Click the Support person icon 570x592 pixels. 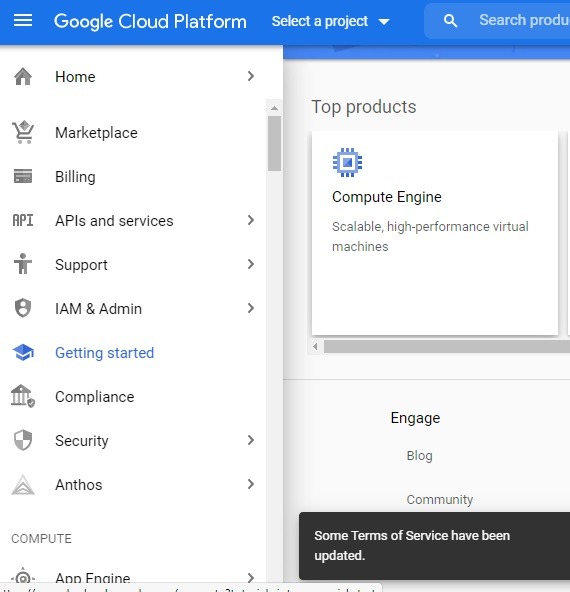[x=23, y=264]
